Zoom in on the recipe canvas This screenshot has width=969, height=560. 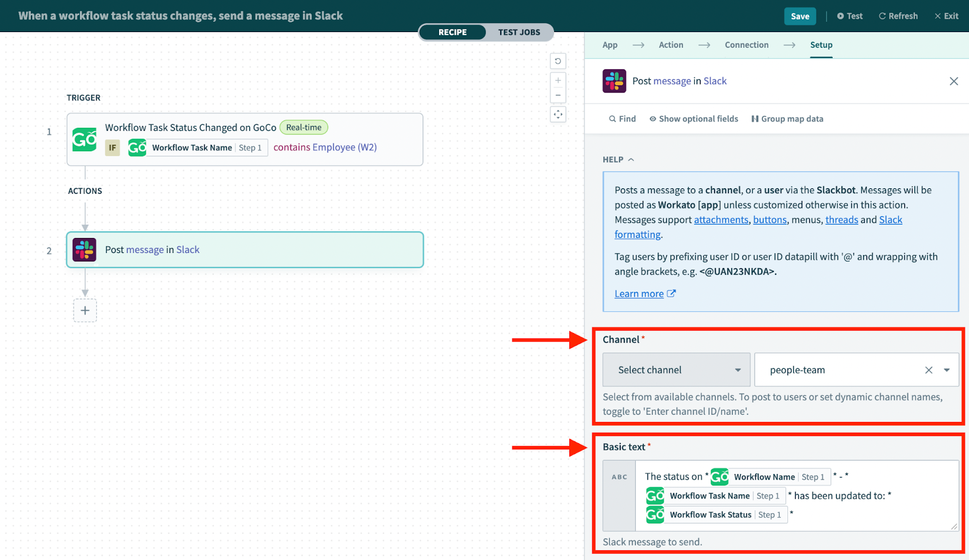coord(558,81)
